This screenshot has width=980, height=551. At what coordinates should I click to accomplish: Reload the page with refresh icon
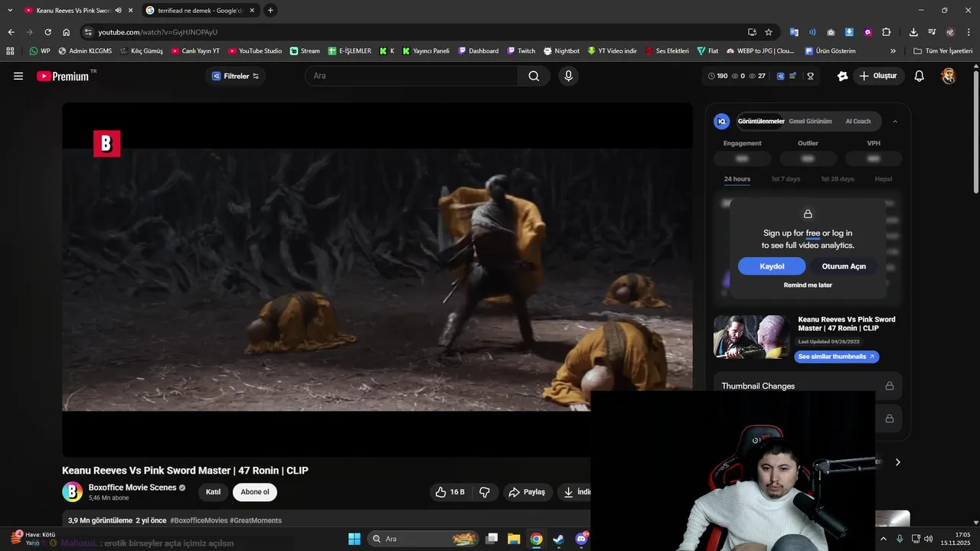pos(47,32)
